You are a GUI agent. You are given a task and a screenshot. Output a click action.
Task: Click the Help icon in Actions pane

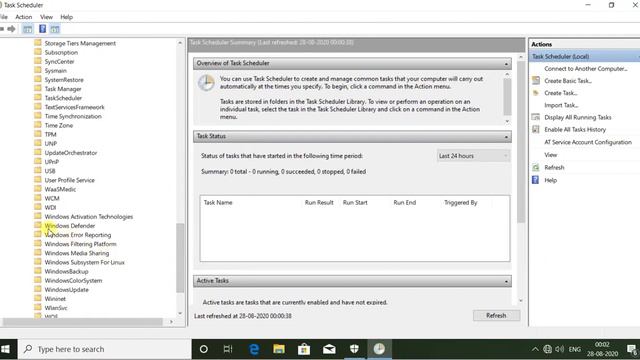[536, 180]
